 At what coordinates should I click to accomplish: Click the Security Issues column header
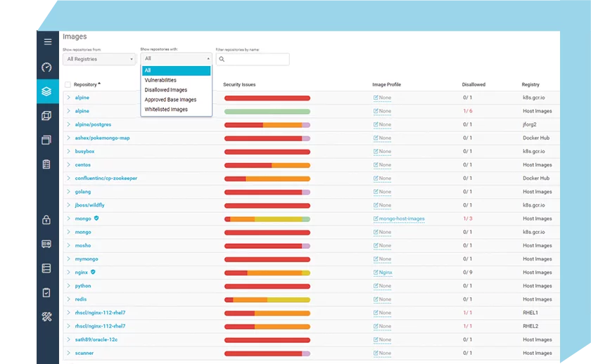click(239, 85)
